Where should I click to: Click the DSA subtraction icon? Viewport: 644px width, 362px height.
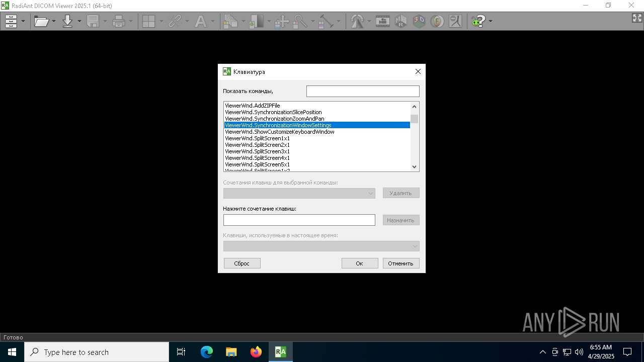coord(455,21)
